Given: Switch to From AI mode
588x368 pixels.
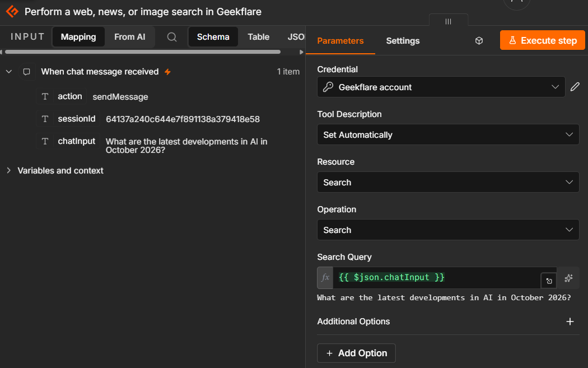Looking at the screenshot, I should [130, 37].
